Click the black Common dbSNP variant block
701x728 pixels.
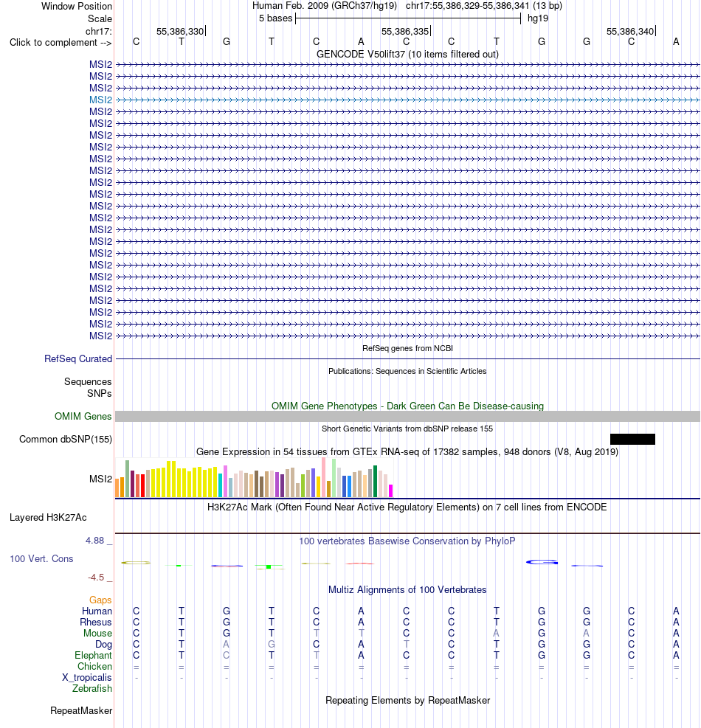632,439
